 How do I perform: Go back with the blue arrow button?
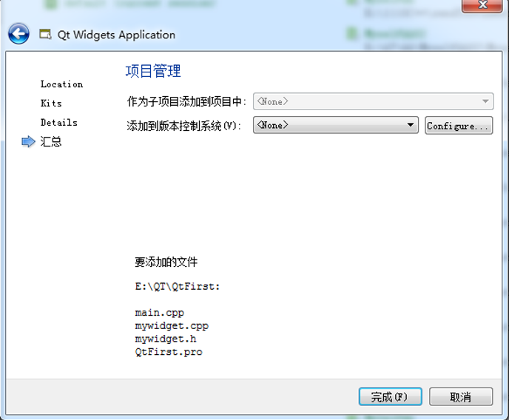point(18,33)
